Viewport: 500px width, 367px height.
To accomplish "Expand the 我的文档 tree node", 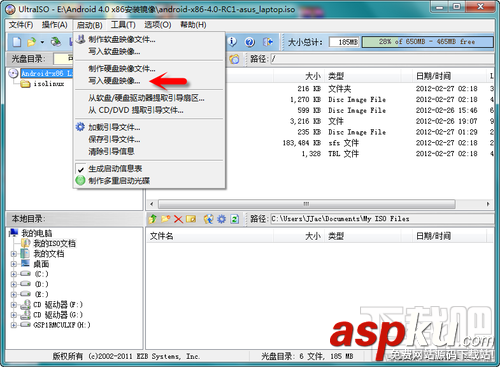I will [x=14, y=254].
